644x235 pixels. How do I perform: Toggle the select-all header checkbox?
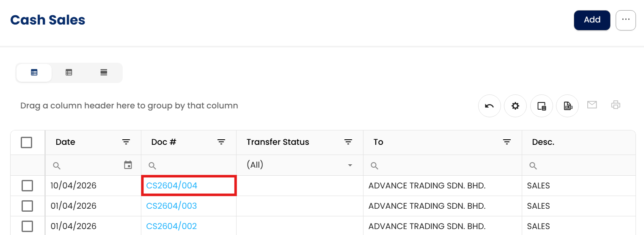tap(27, 142)
